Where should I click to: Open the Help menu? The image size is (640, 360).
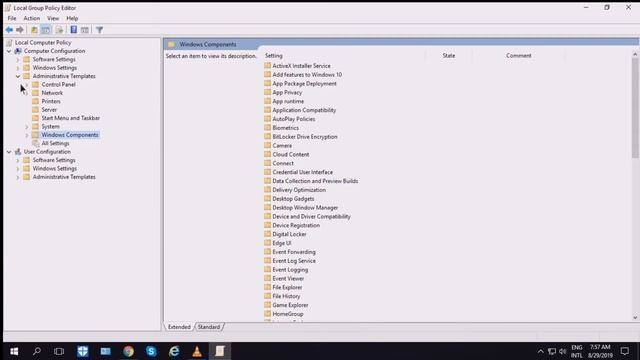pos(72,18)
